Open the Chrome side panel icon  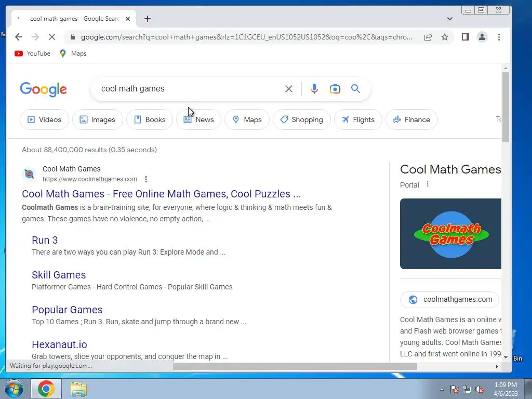pos(465,37)
